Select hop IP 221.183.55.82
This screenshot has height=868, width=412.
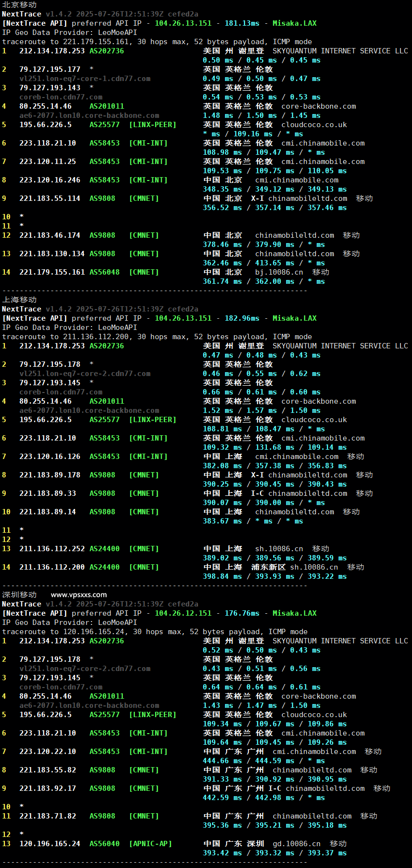click(x=48, y=770)
